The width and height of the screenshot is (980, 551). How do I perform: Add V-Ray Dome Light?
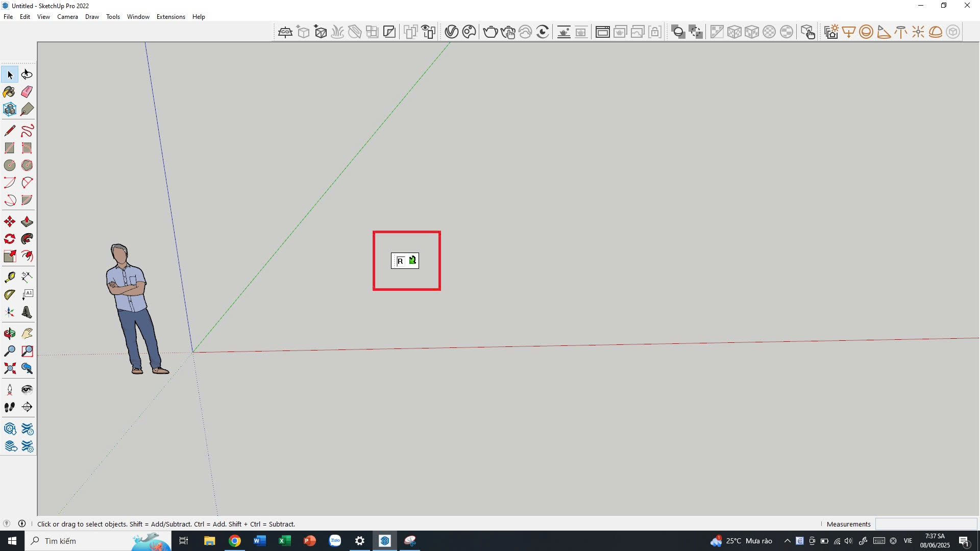click(935, 32)
